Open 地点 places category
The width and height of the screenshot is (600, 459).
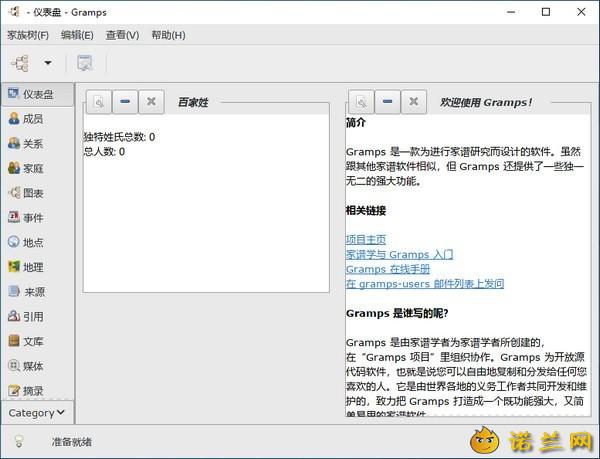(x=38, y=243)
